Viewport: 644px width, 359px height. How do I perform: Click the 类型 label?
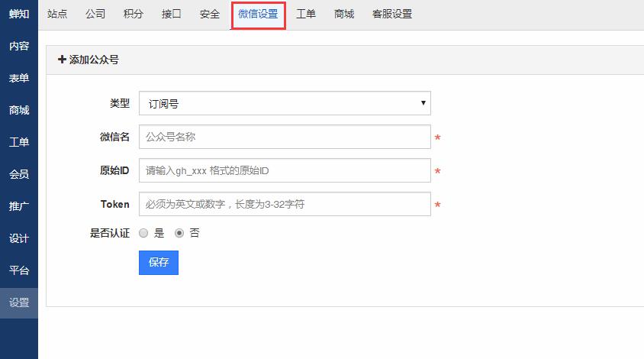(x=120, y=103)
